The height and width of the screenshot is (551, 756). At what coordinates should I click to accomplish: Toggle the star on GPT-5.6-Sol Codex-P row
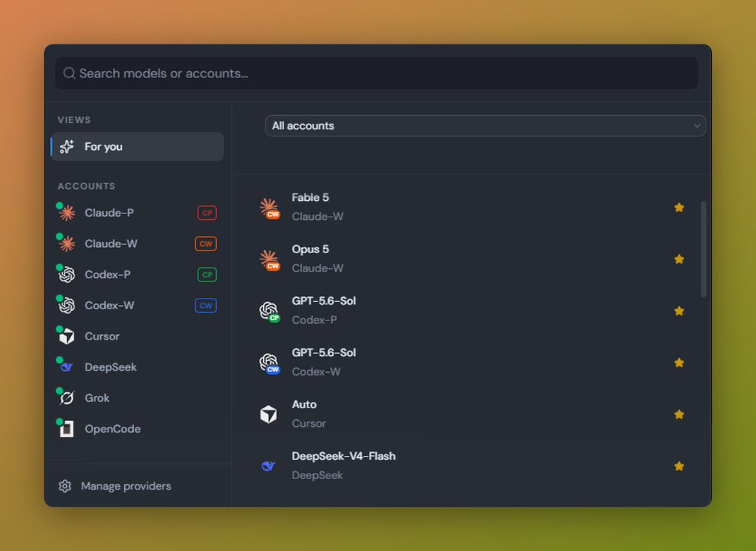pos(679,310)
